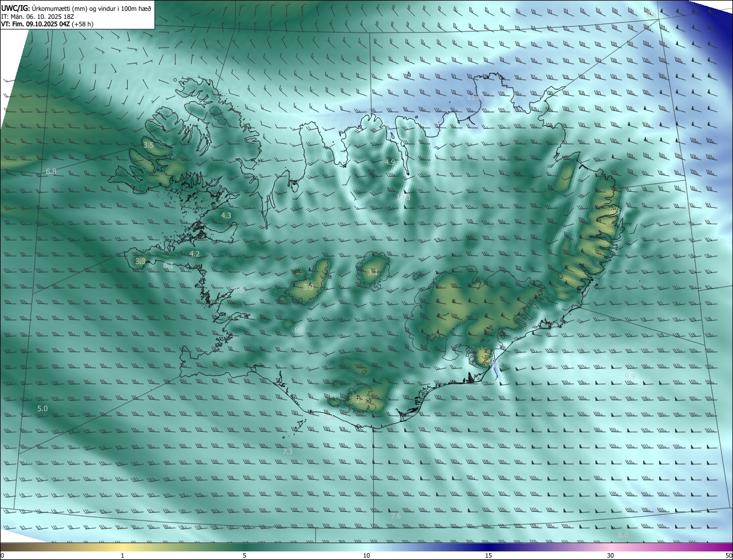Screen dimensions: 733x560
Task: Click the "4.3" value label
Action: coord(226,215)
